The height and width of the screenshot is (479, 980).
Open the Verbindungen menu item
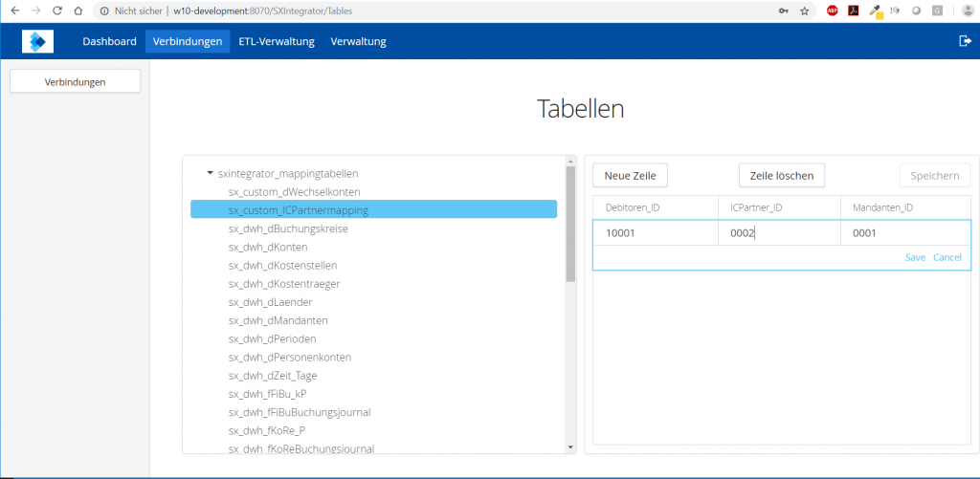click(x=188, y=41)
